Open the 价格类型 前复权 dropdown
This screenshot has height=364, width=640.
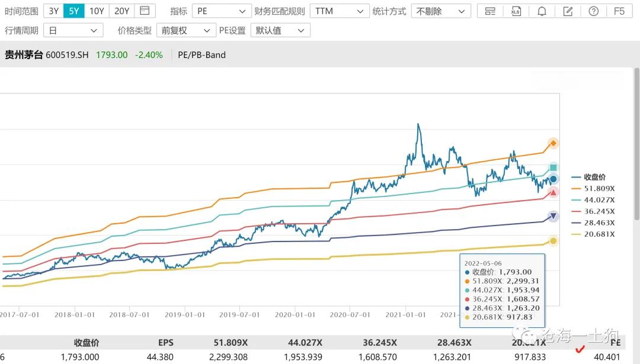(x=185, y=30)
